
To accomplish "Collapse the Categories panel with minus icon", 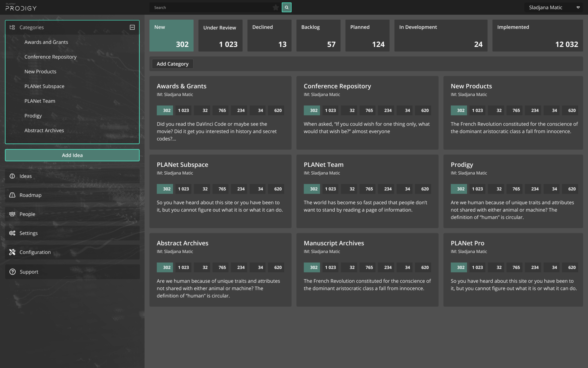I will 132,27.
